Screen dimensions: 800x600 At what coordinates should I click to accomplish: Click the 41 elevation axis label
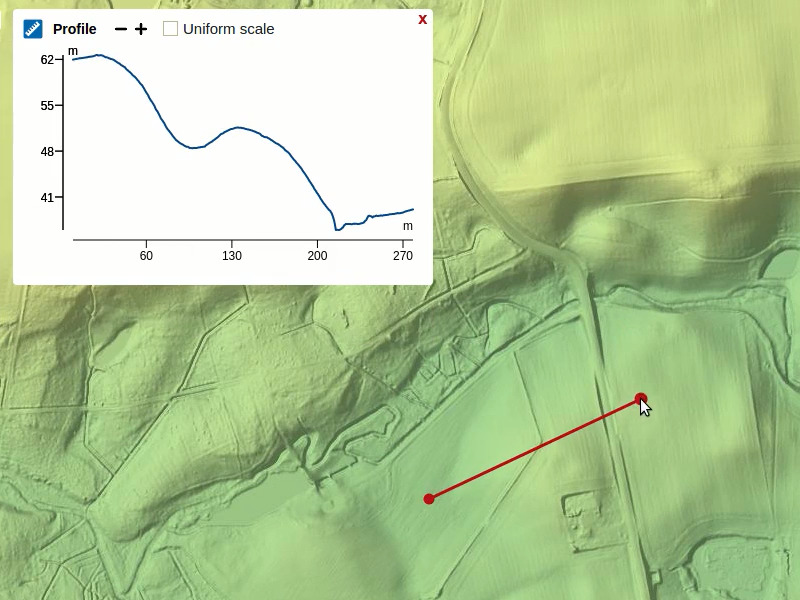click(47, 197)
